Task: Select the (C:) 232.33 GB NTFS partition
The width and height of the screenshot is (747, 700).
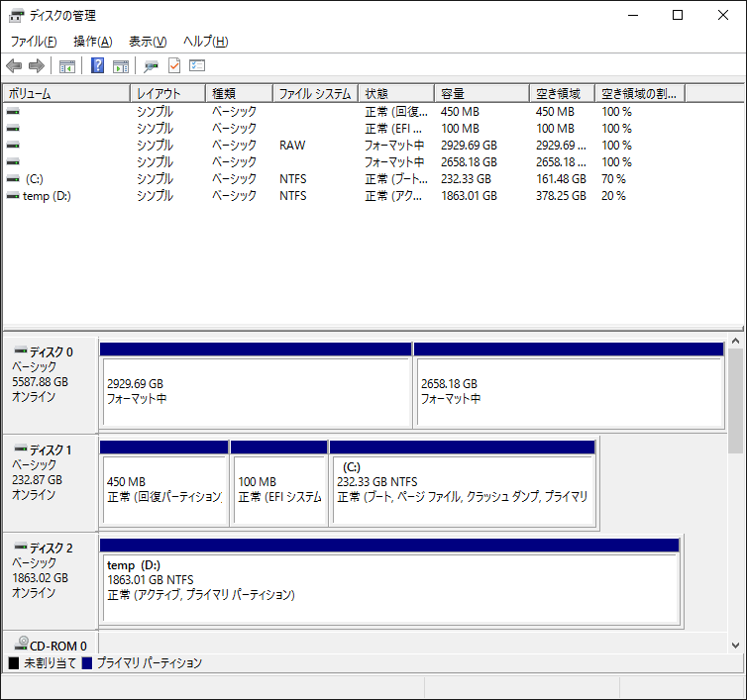Action: 462,482
